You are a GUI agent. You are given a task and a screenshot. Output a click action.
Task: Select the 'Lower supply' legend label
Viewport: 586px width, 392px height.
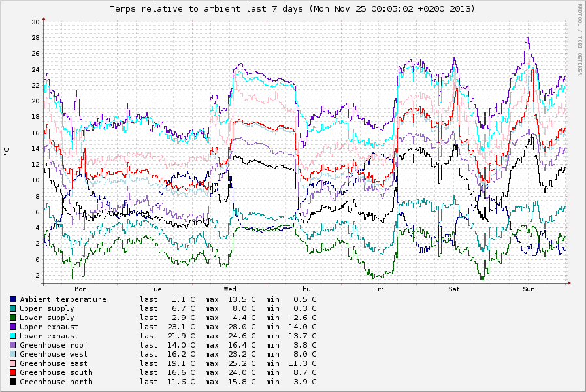tap(47, 318)
